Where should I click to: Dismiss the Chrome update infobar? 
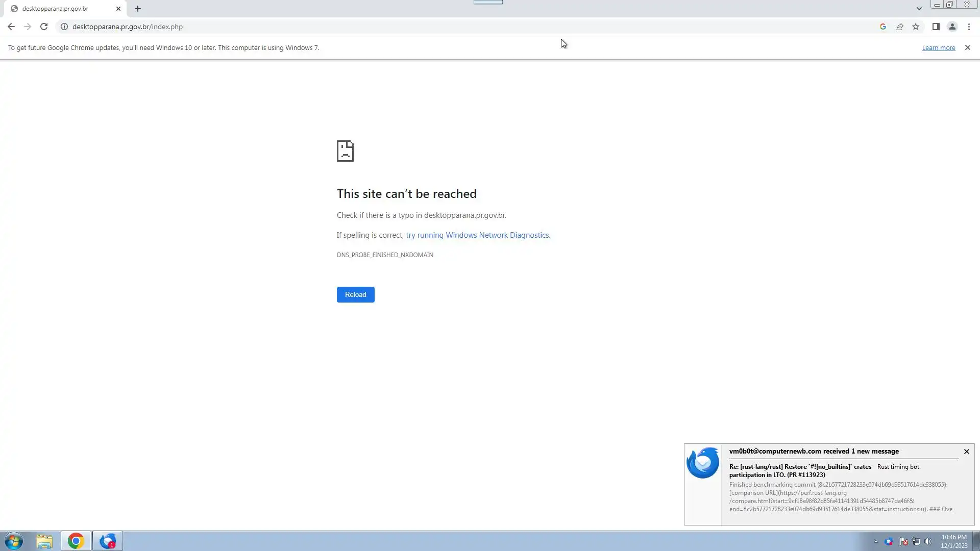pyautogui.click(x=967, y=47)
